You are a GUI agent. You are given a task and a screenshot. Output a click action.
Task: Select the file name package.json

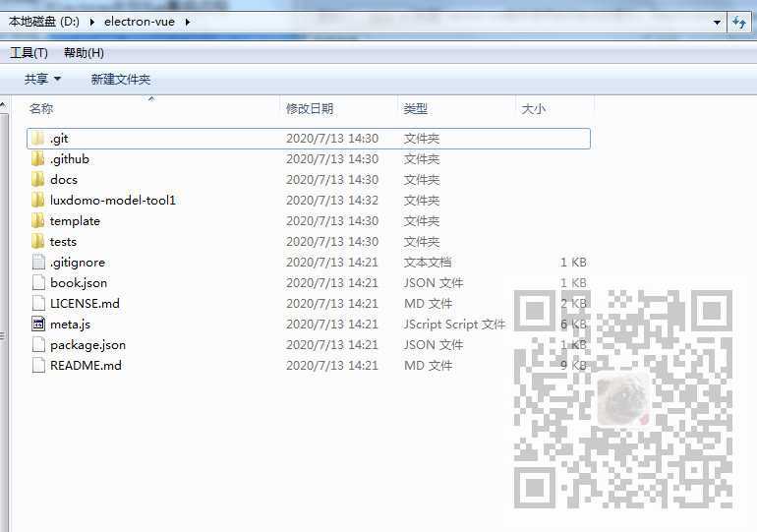tap(87, 345)
